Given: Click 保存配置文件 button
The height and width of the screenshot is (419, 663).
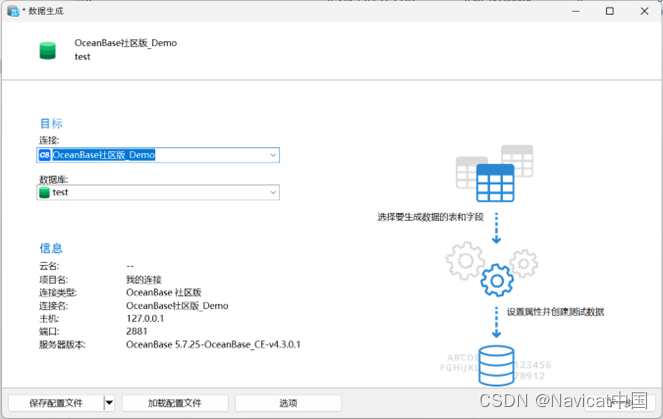Looking at the screenshot, I should click(56, 403).
